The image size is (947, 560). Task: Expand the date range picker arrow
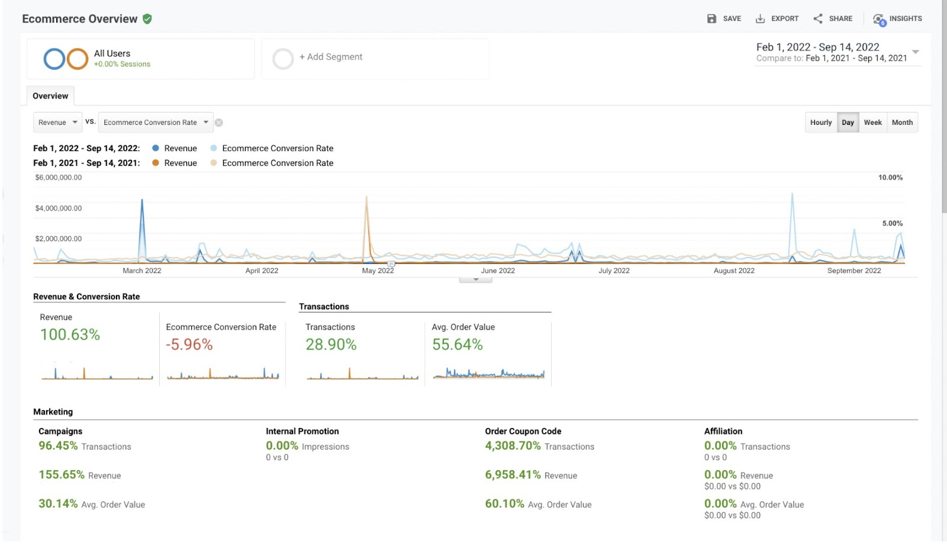(x=916, y=52)
